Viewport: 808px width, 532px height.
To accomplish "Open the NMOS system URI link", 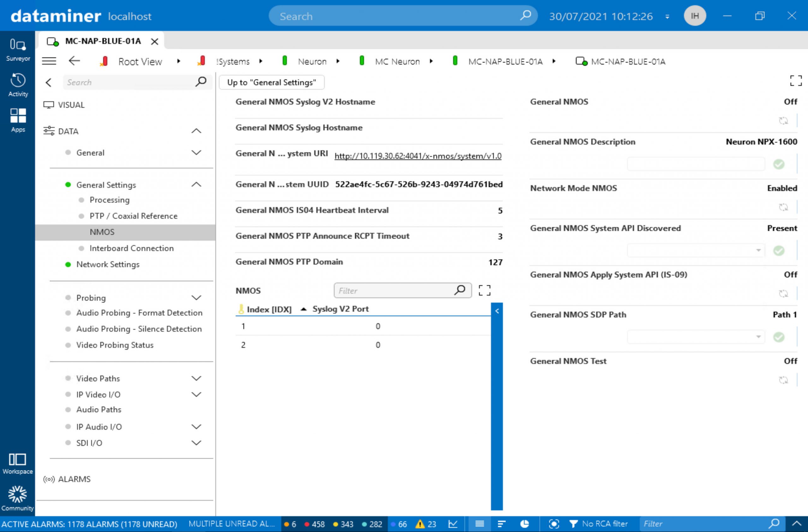I will [418, 156].
